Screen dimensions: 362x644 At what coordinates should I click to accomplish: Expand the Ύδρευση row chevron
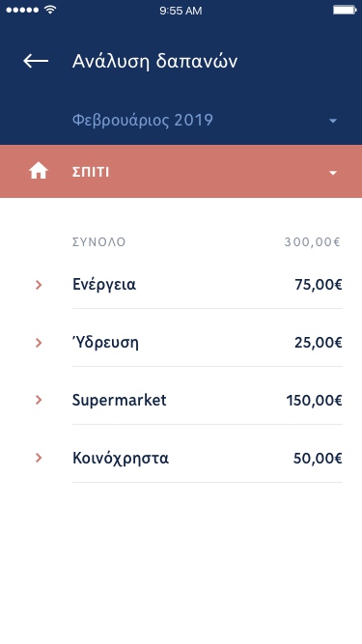(39, 343)
